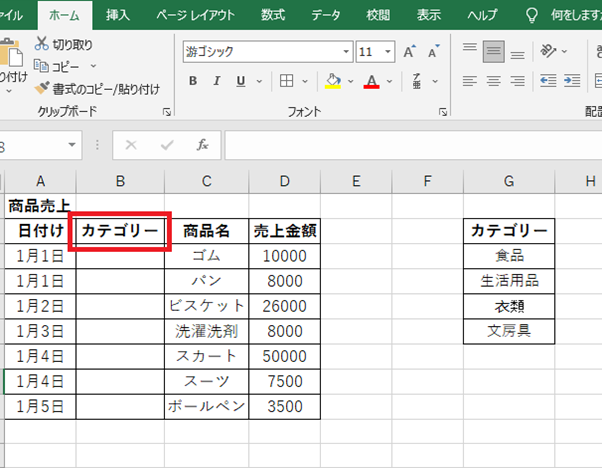Increase font size with large A icon
Viewport: 602px width, 468px height.
tap(409, 51)
